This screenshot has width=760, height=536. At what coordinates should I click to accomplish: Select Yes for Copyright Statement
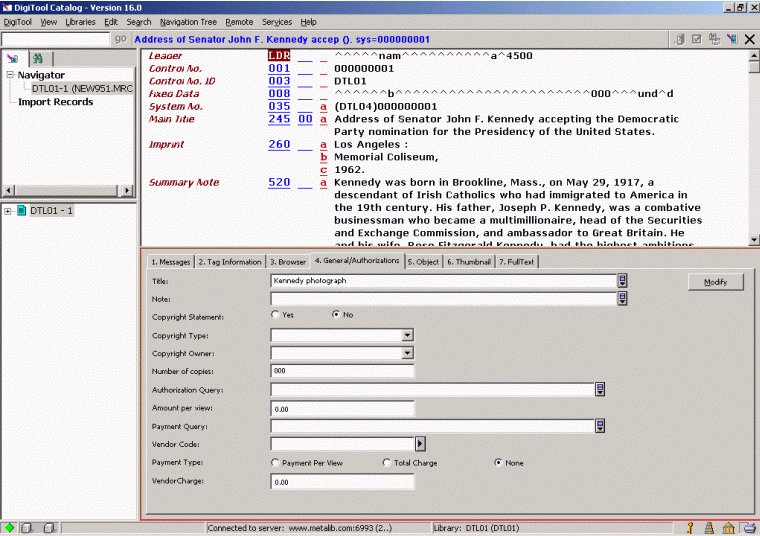[276, 314]
